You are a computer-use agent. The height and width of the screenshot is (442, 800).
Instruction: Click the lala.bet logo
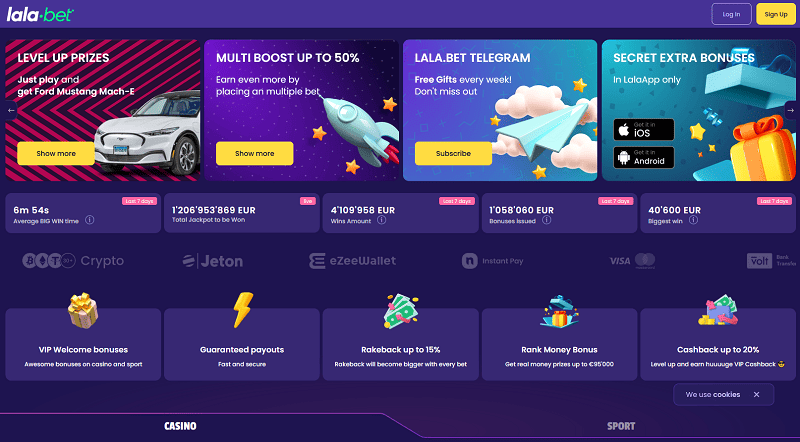(40, 14)
